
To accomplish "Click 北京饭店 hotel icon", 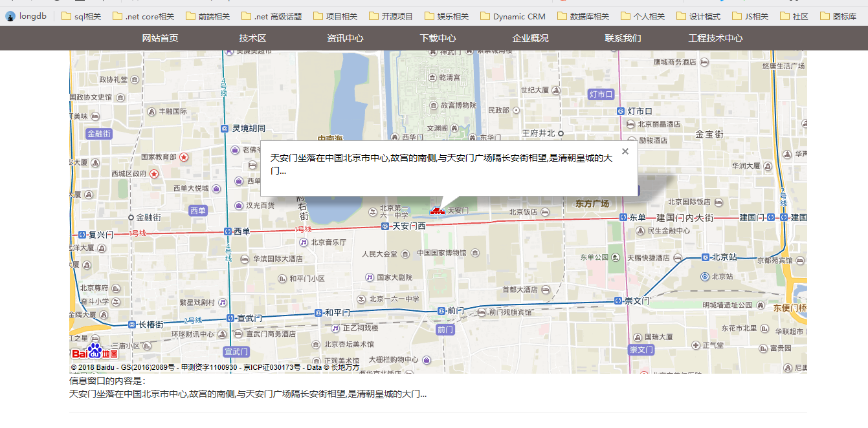I will [x=545, y=211].
